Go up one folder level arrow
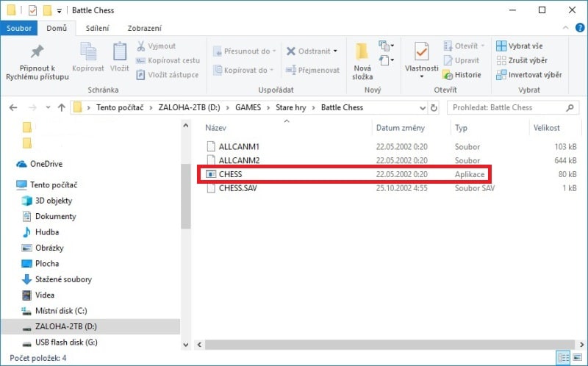 click(62, 107)
